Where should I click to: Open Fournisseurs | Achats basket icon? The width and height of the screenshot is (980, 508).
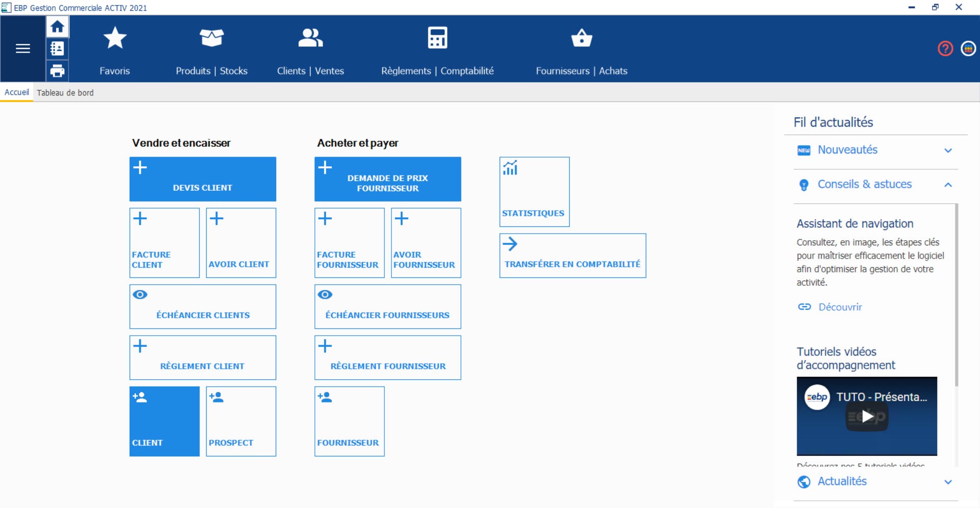coord(581,38)
